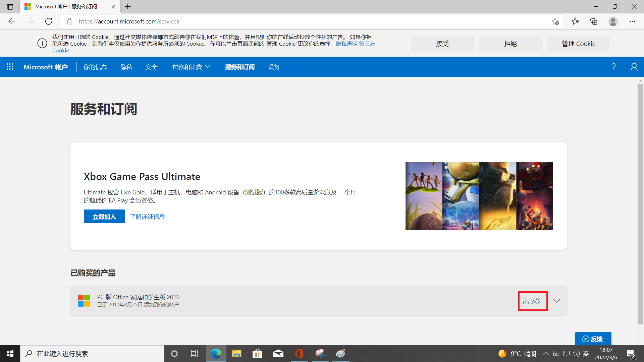Open the 第三方 Cookie link
Screen dimensions: 644x362
[x=367, y=44]
